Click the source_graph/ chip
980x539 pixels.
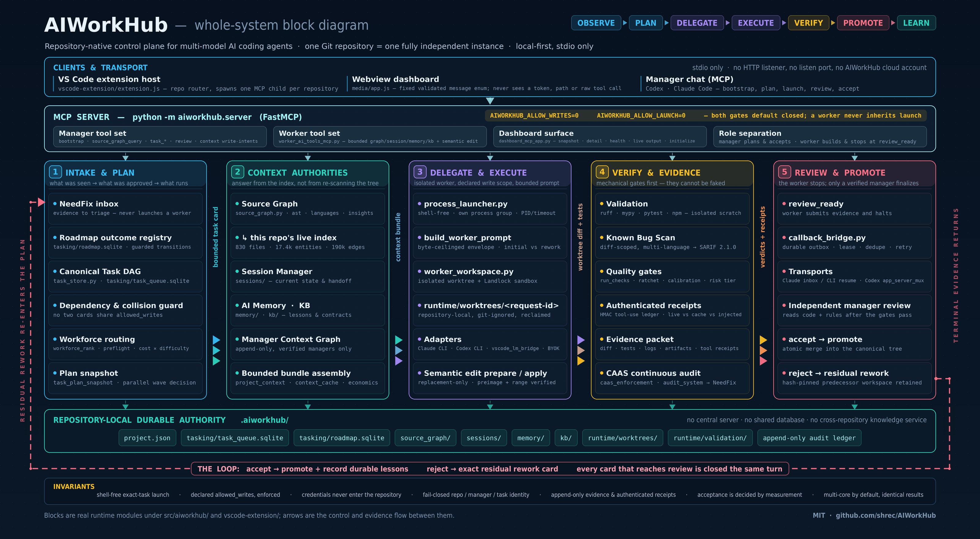425,438
